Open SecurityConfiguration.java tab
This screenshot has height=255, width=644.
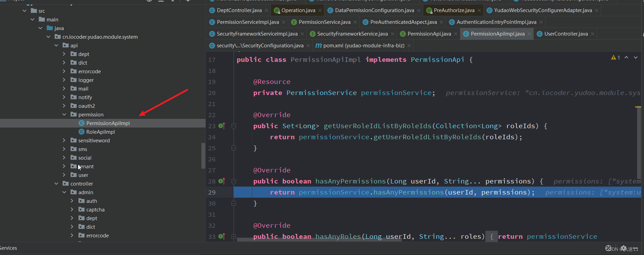[x=260, y=46]
